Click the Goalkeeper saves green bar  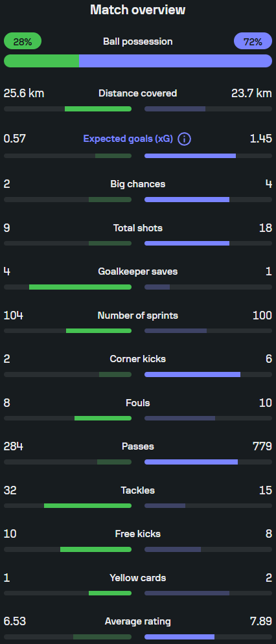pos(80,287)
